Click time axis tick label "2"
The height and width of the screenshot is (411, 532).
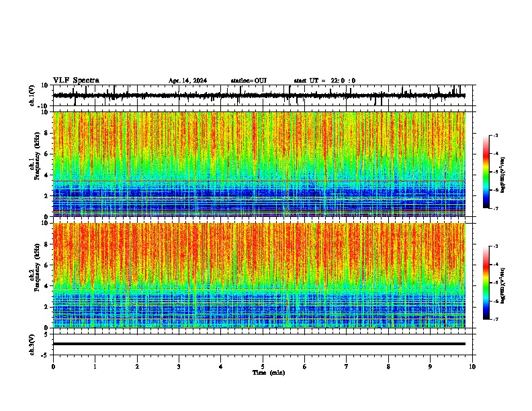point(137,367)
